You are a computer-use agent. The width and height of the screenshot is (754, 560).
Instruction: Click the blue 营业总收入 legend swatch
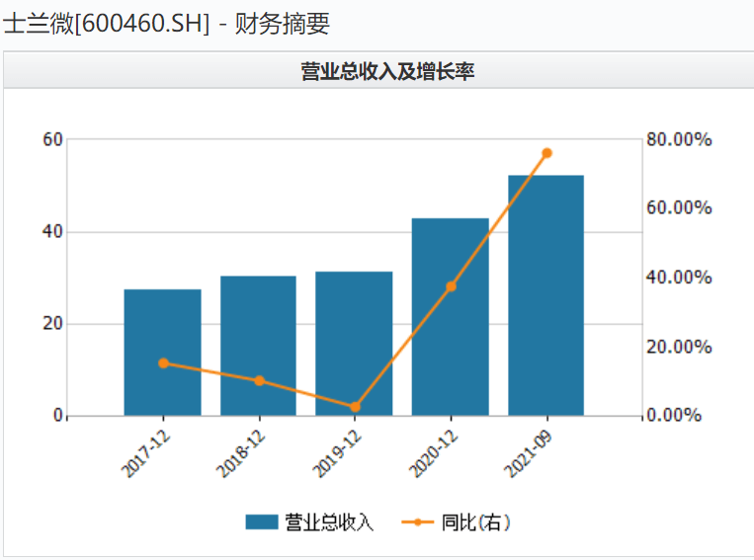(262, 522)
